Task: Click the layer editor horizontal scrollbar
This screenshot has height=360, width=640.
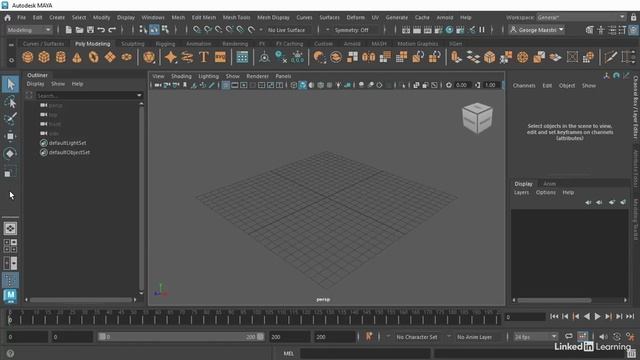Action: click(554, 300)
